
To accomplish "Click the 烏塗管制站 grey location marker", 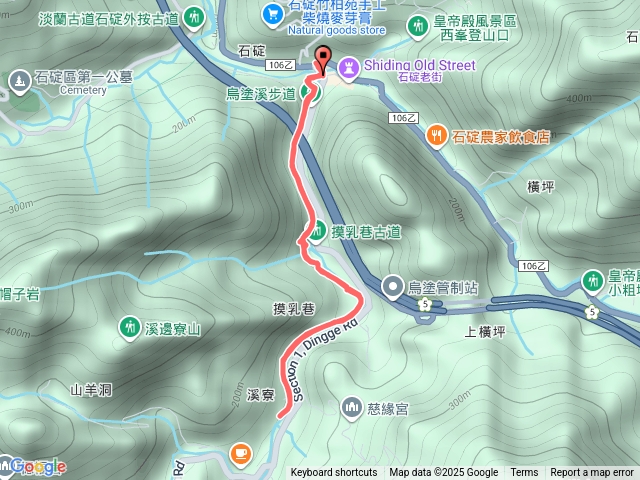I will tap(393, 287).
